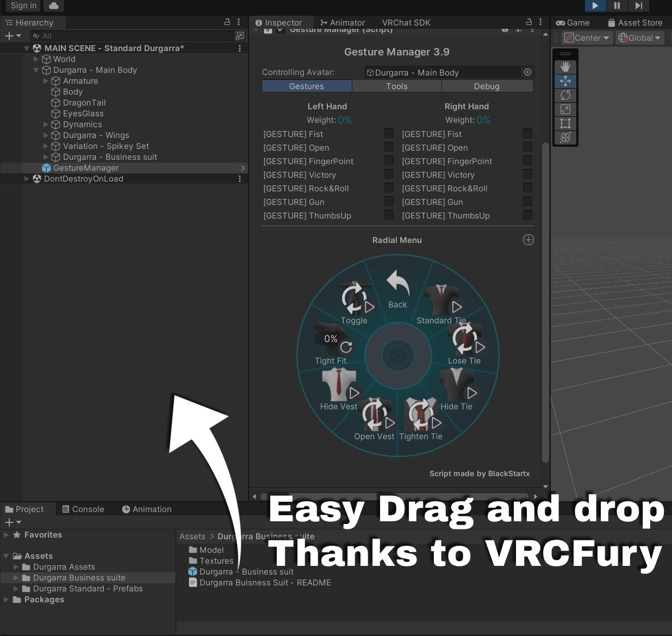Select the Scale tool
672x636 pixels.
click(x=565, y=109)
